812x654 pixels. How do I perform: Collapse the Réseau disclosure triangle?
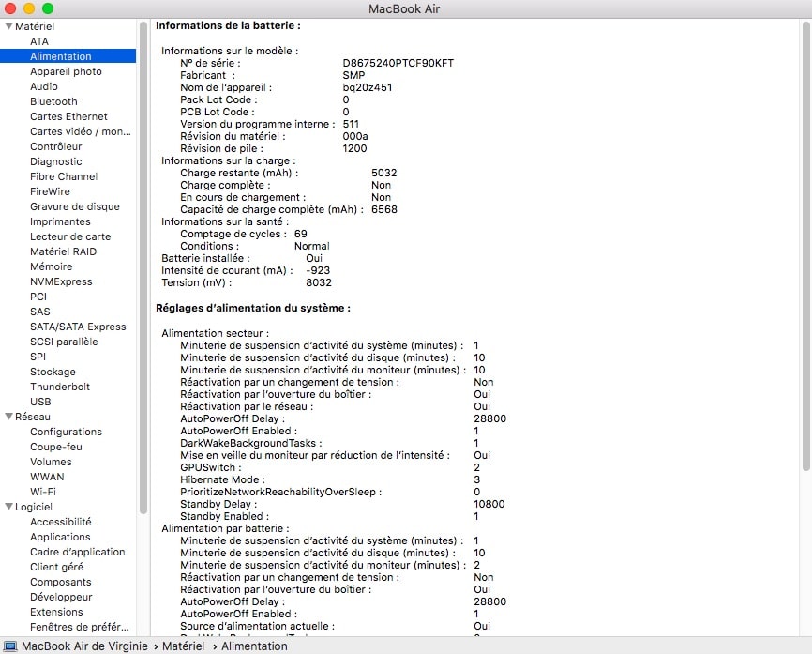(x=8, y=417)
